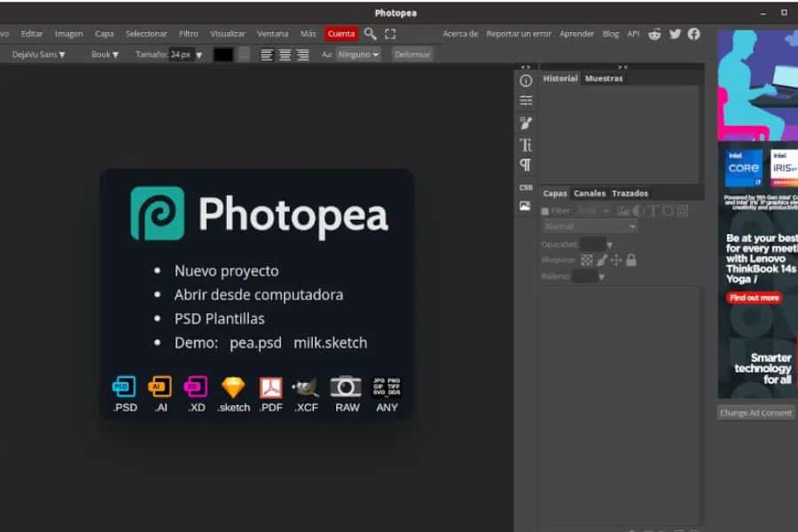The image size is (798, 532).
Task: Align text to the center
Action: coord(285,54)
